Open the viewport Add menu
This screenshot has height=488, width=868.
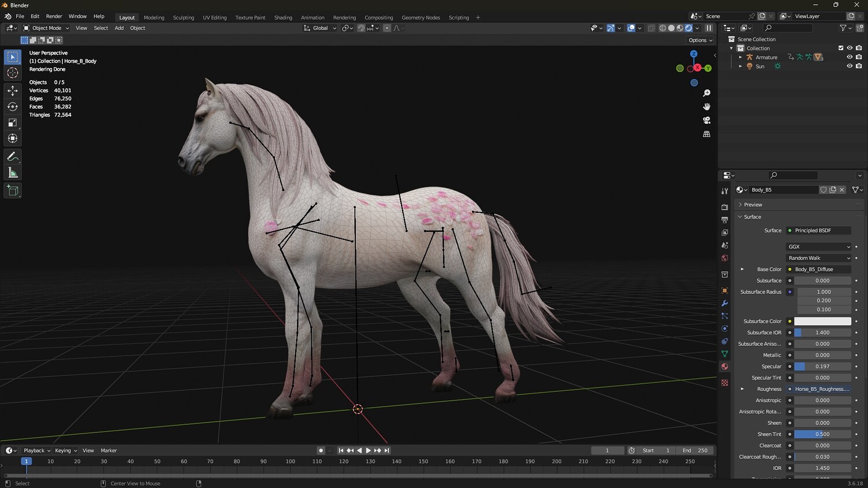point(119,28)
